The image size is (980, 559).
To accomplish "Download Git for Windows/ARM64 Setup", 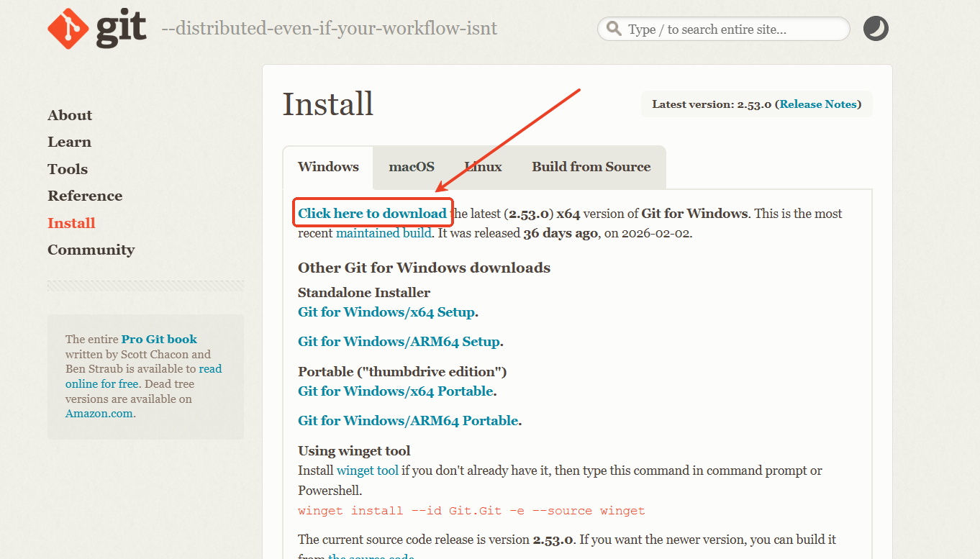I will tap(399, 342).
